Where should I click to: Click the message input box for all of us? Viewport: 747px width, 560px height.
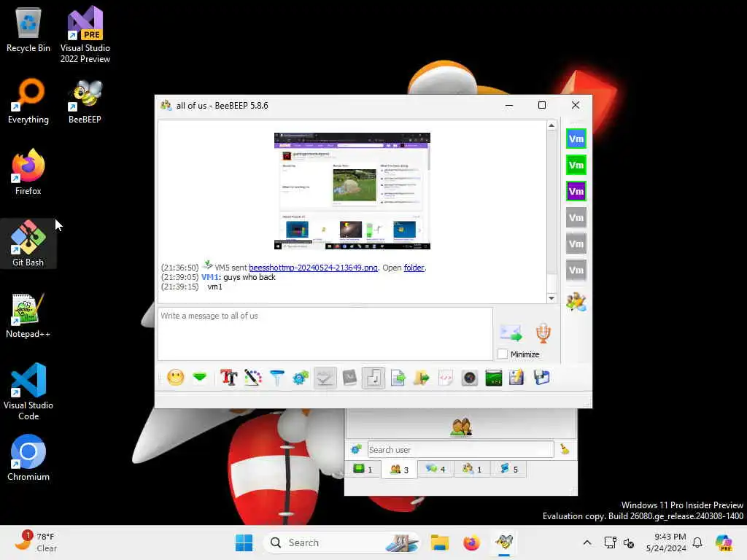click(x=325, y=333)
